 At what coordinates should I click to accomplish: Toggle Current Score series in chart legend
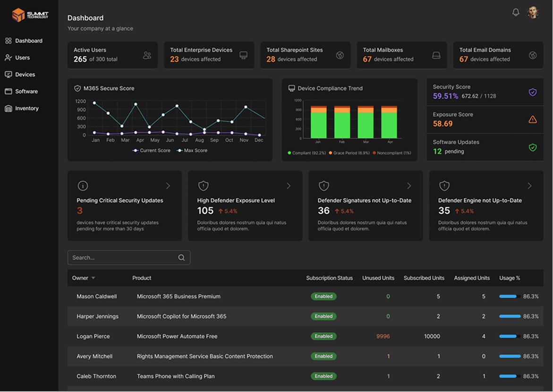point(151,150)
